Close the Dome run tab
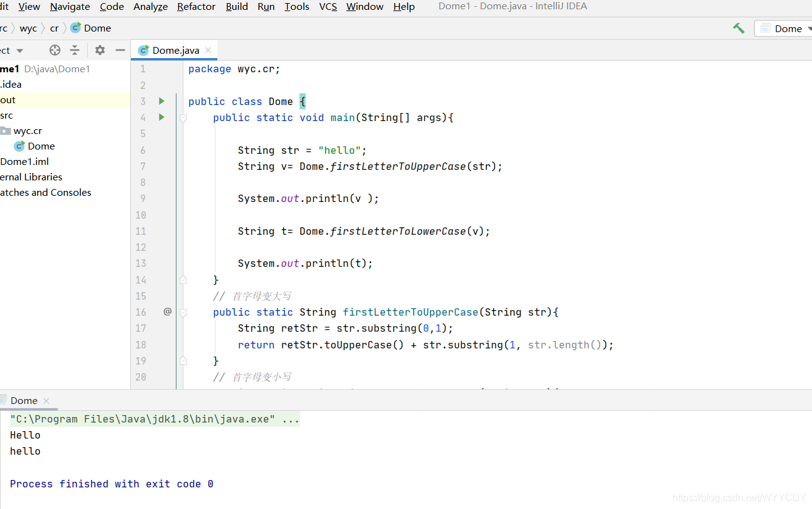 tap(46, 400)
